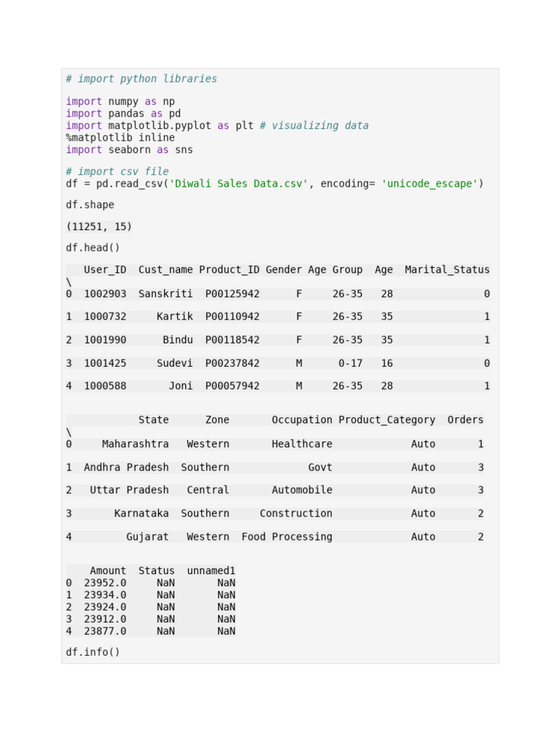Click the '# import csv file' comment
This screenshot has height=747, width=560.
coord(117,171)
